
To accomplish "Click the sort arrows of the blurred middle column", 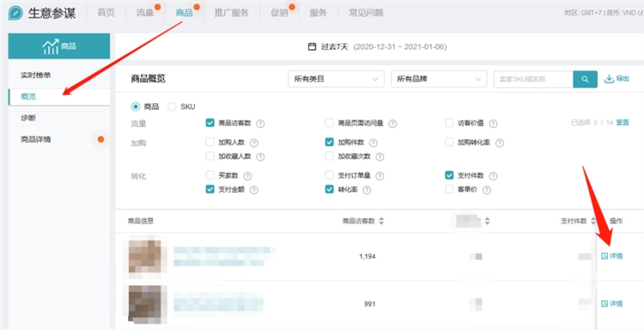I will (487, 221).
